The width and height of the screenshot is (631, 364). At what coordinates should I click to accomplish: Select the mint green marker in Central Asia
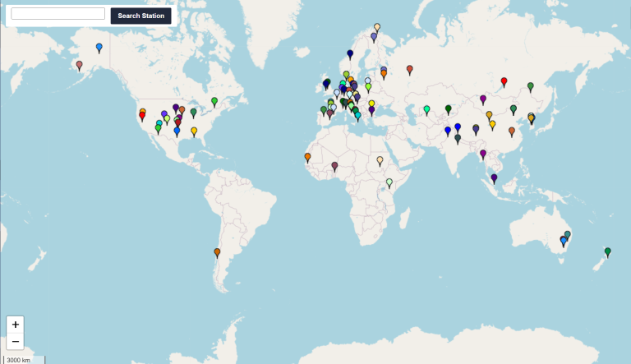(426, 110)
